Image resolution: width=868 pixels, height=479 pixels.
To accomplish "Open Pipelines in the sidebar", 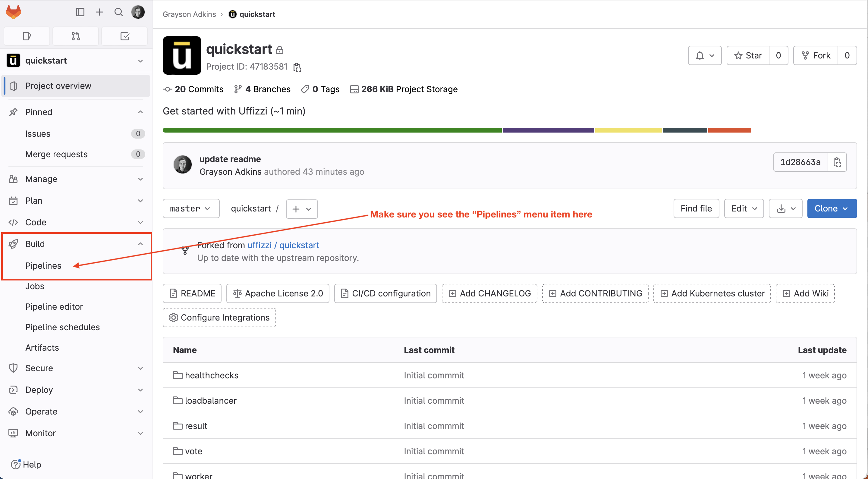I will (43, 265).
